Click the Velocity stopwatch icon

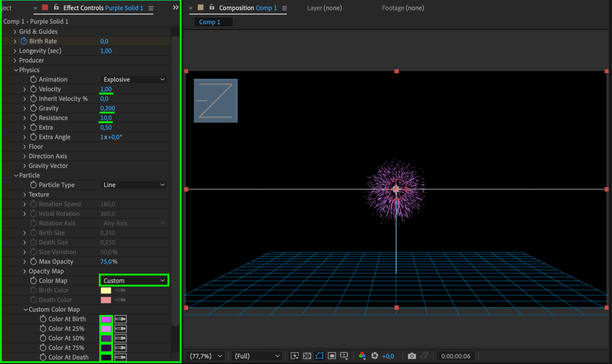point(33,89)
